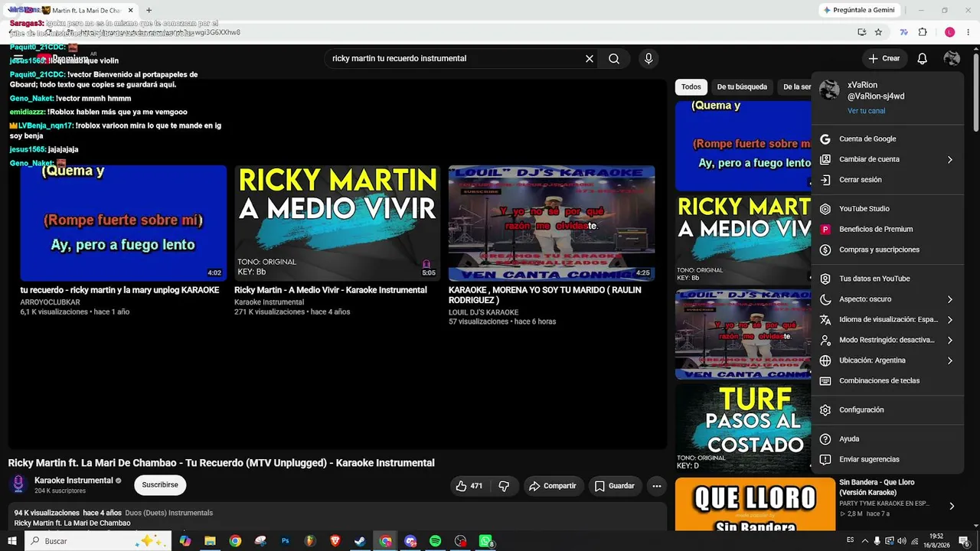This screenshot has width=980, height=551.
Task: Open a new browser tab
Action: [x=149, y=10]
